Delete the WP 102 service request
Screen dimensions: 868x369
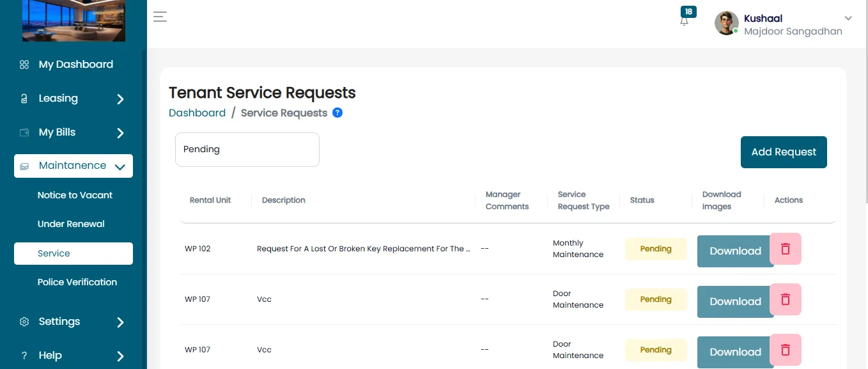[786, 249]
